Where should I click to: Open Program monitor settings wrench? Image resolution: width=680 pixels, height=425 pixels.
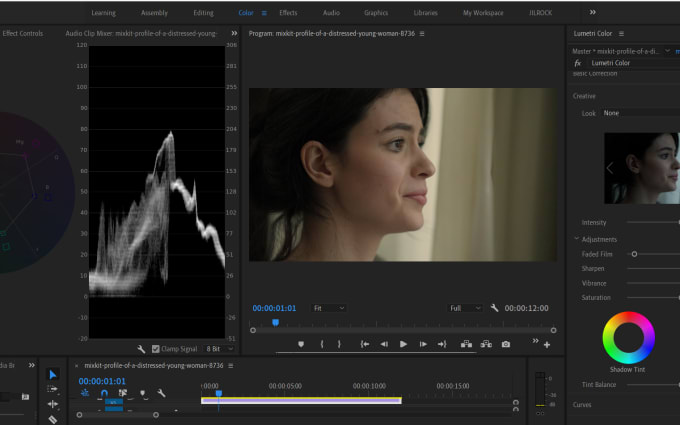point(494,308)
